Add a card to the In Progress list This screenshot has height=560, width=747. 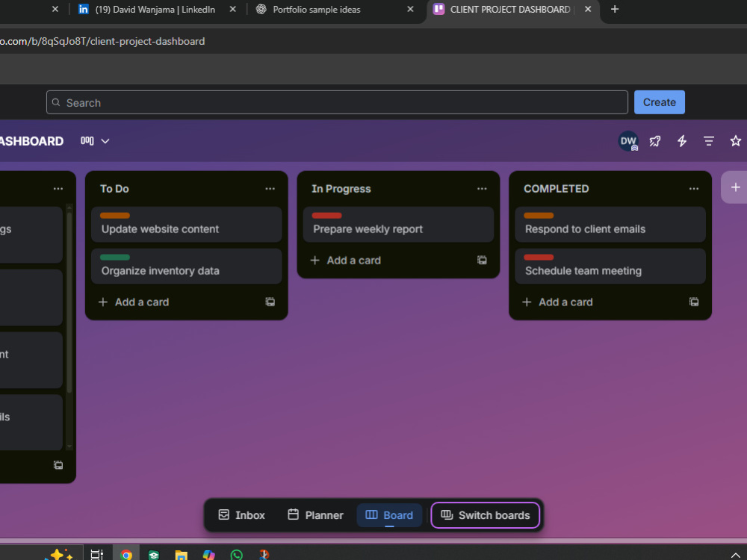click(346, 261)
